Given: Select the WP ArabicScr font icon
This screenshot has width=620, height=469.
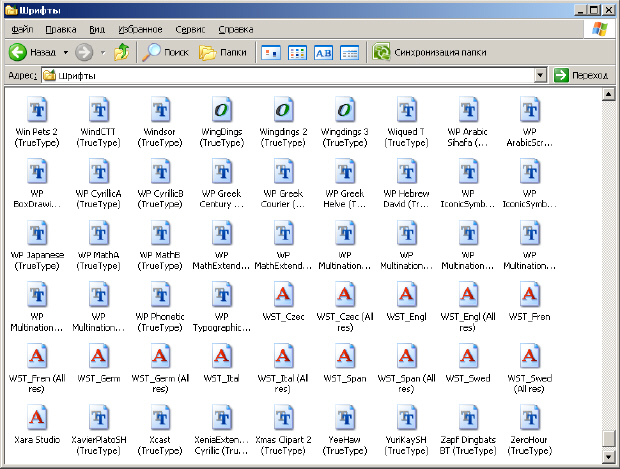Looking at the screenshot, I should point(530,110).
